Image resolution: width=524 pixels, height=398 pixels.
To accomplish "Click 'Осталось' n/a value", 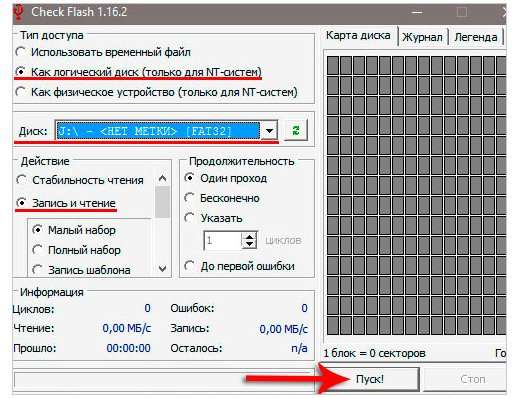I will click(x=299, y=349).
